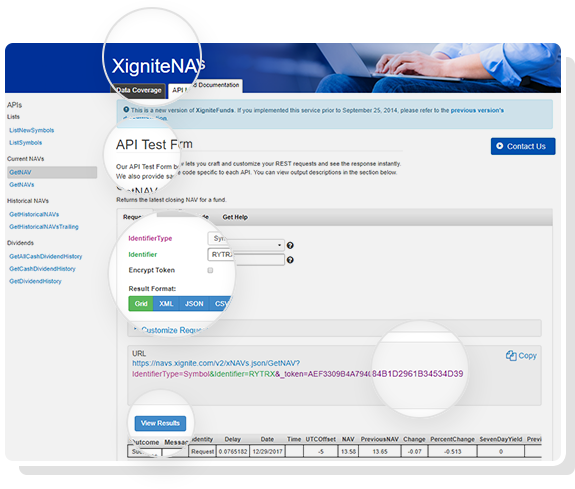Viewport: 575px width, 489px height.
Task: Select JSON result format
Action: click(194, 304)
